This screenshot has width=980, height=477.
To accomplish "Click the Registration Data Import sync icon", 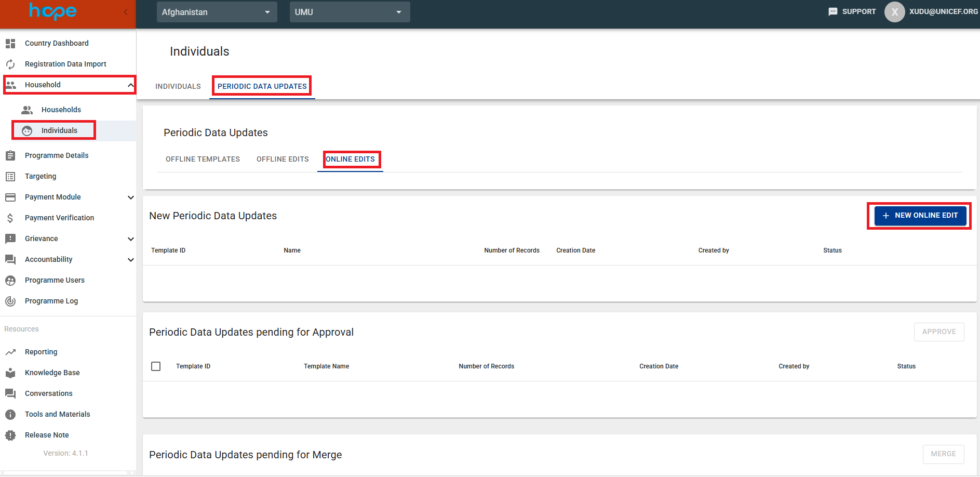I will (10, 64).
